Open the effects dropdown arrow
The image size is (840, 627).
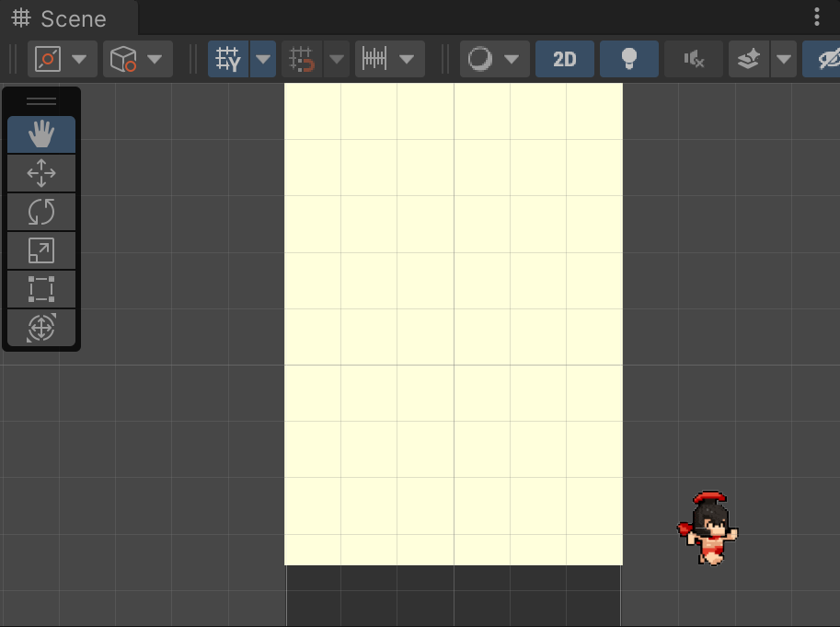pyautogui.click(x=784, y=58)
